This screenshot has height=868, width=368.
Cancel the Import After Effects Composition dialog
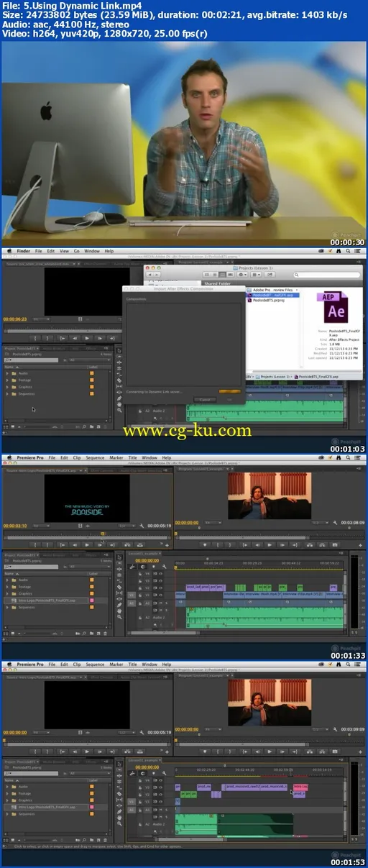coord(204,400)
